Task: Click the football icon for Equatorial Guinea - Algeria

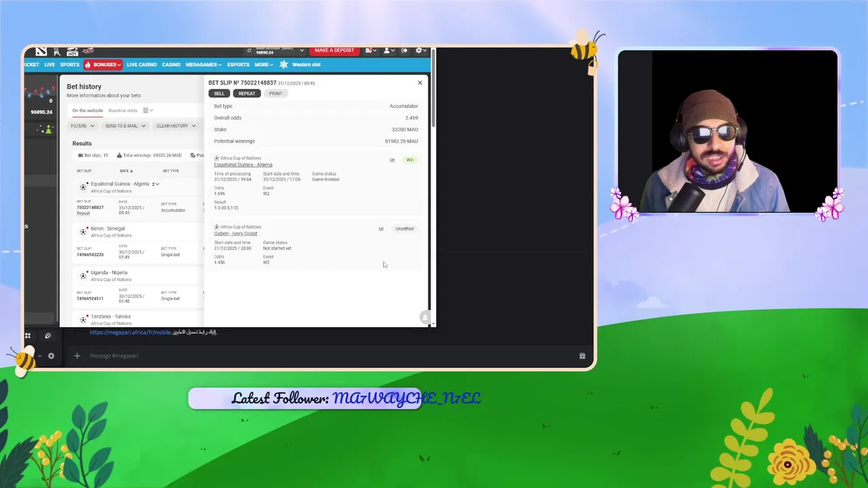Action: (83, 187)
